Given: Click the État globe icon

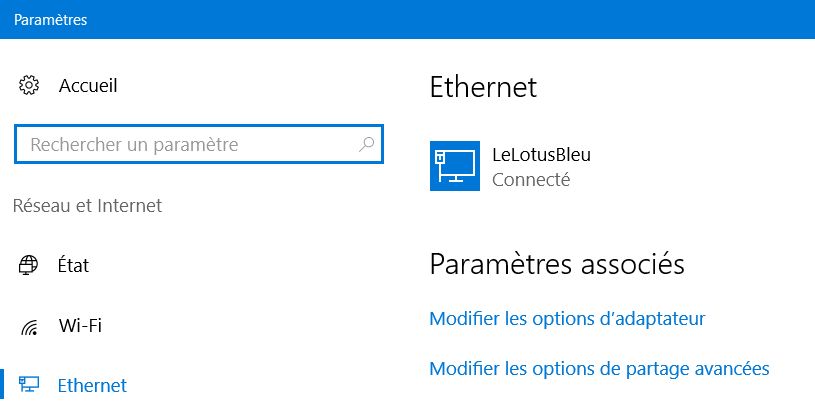Looking at the screenshot, I should pyautogui.click(x=29, y=265).
